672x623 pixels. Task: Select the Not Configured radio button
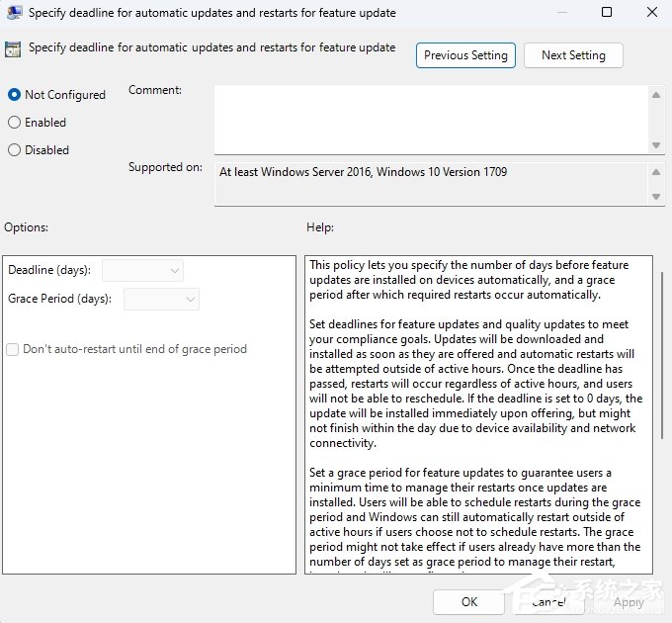(x=14, y=95)
